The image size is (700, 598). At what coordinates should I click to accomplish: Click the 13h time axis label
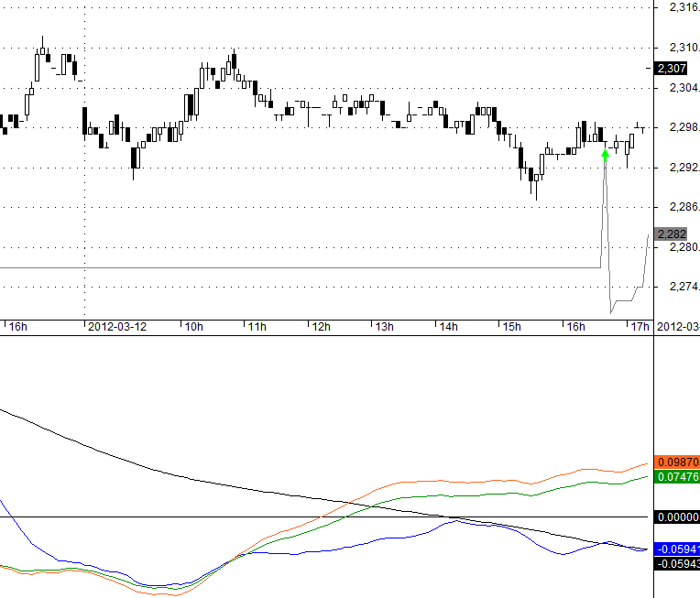click(385, 327)
